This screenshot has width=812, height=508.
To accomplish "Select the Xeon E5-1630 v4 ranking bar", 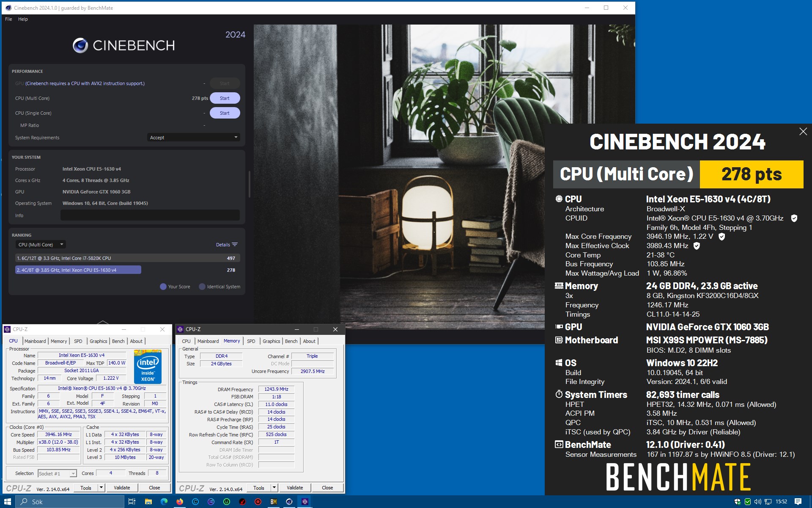I will [x=78, y=270].
